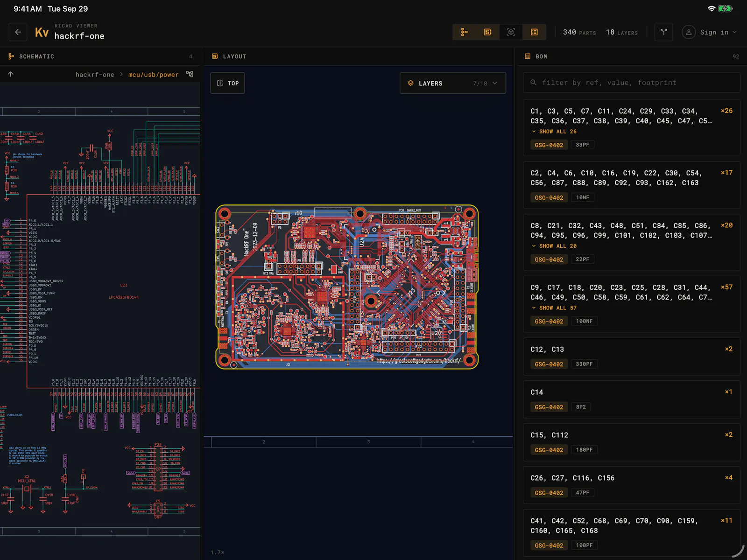
Task: Go back using the arrow button
Action: pos(18,32)
